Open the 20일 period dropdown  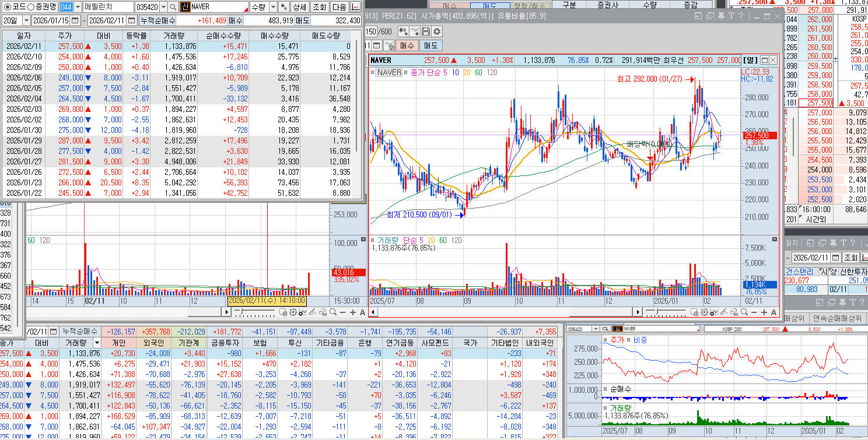pyautogui.click(x=26, y=20)
